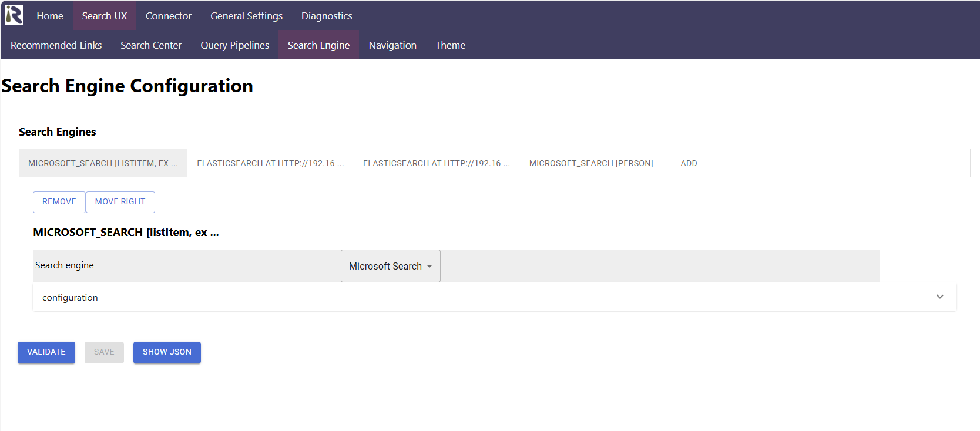Click the Search Engines section heading
The width and height of the screenshot is (980, 431).
58,132
